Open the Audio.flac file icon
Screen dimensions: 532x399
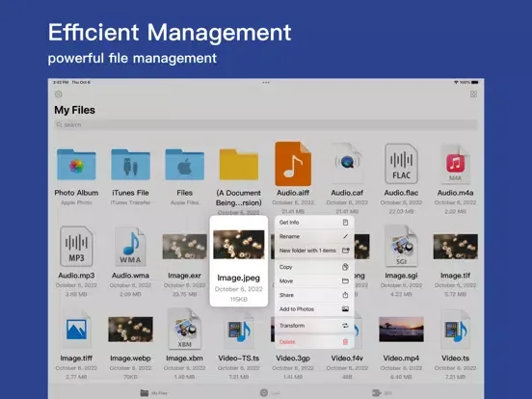[x=401, y=164]
